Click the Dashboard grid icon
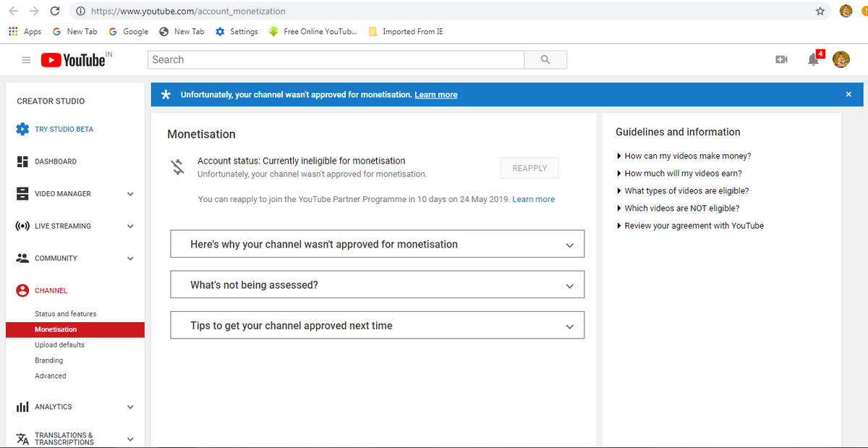868x448 pixels. pyautogui.click(x=22, y=161)
